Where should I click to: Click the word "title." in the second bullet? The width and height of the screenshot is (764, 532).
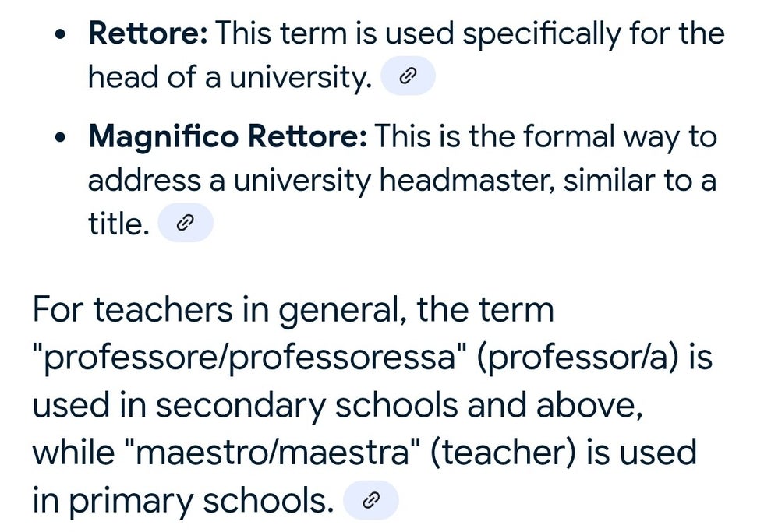[x=118, y=224]
